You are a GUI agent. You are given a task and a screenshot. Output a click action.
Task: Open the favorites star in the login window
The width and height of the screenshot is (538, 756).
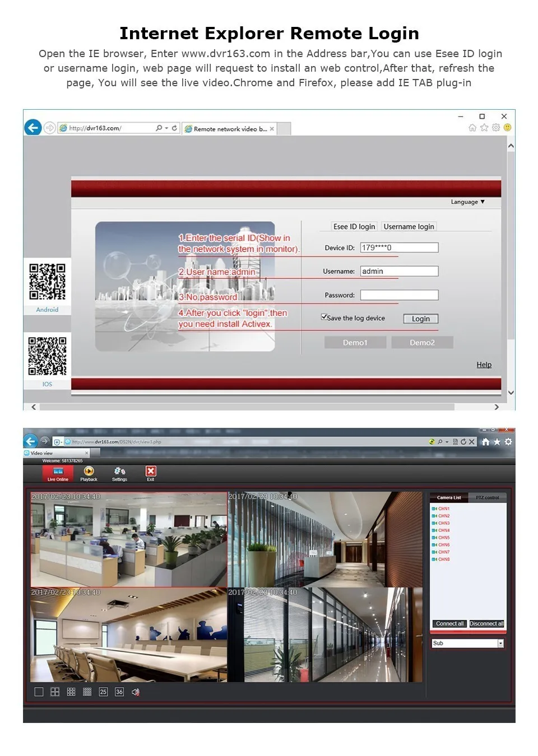tap(484, 128)
